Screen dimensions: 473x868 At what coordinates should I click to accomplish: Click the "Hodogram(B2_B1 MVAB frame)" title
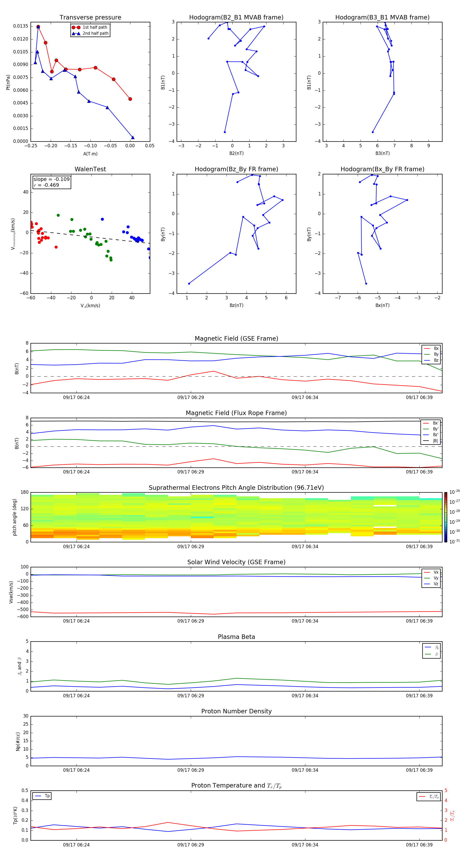click(x=236, y=17)
